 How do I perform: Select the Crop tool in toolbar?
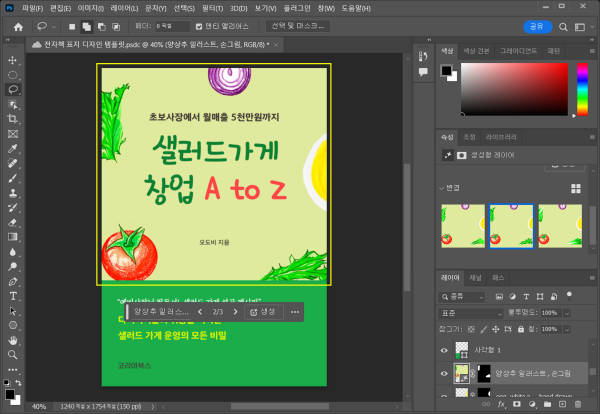(x=13, y=117)
